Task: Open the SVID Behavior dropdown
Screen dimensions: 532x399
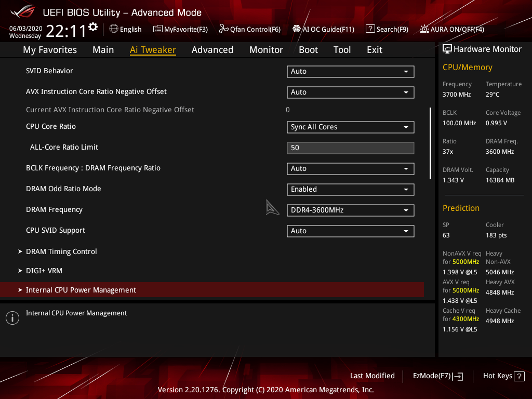Action: pyautogui.click(x=350, y=71)
